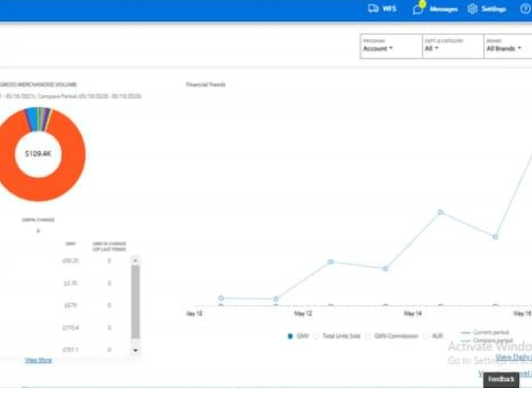This screenshot has height=399, width=532.
Task: Open the Program Account dropdown
Action: coord(391,46)
